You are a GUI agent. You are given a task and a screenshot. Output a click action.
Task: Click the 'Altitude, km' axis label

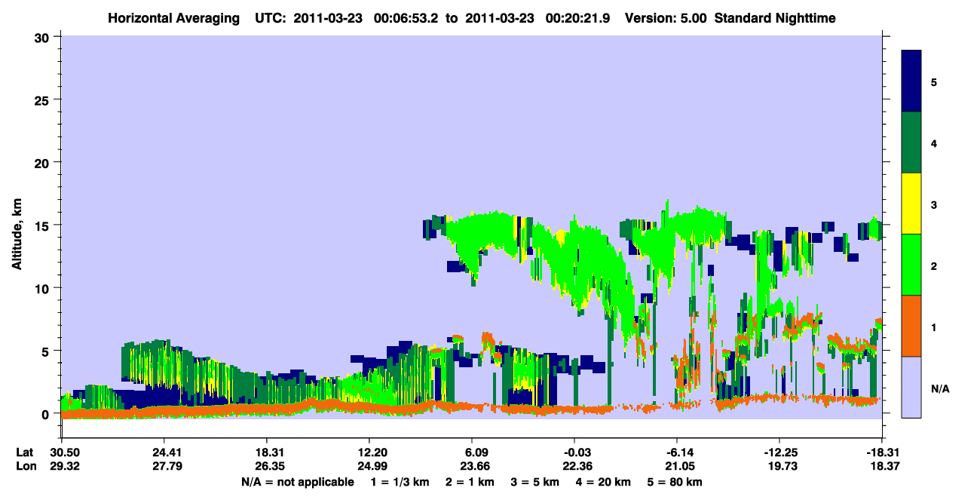[x=16, y=235]
